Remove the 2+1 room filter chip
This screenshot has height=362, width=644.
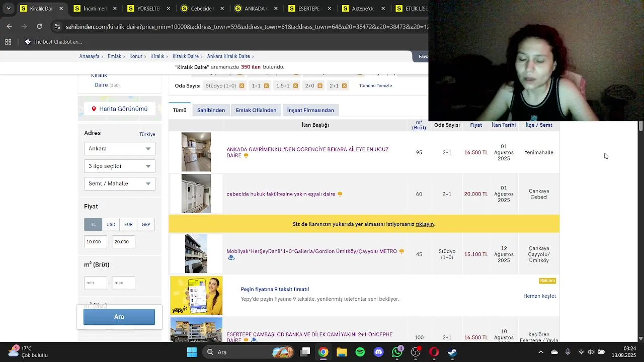coord(344,86)
